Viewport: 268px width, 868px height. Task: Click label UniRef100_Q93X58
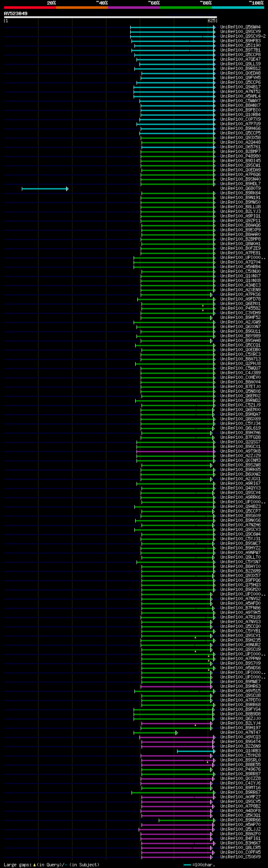pos(240,138)
